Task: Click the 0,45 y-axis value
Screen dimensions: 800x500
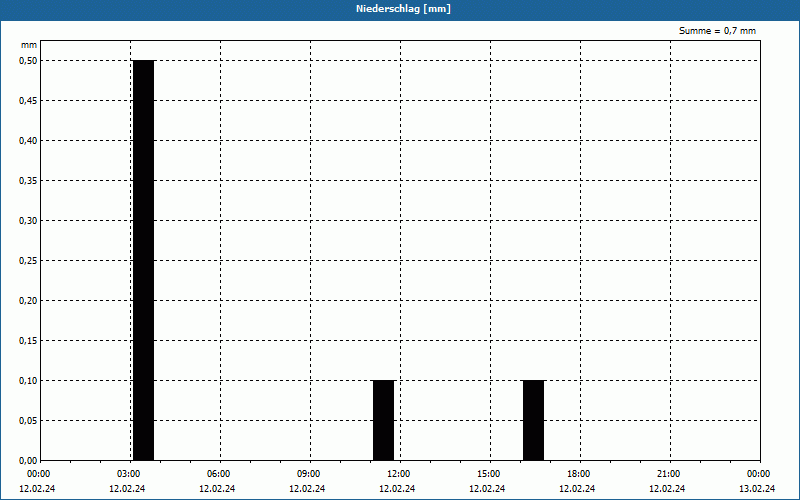Action: [x=28, y=101]
